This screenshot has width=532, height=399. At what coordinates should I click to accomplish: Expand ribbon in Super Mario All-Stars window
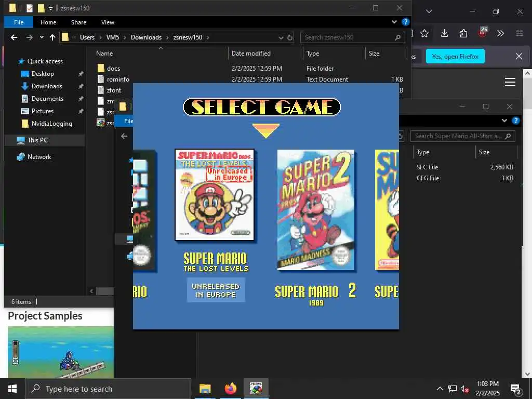point(504,121)
